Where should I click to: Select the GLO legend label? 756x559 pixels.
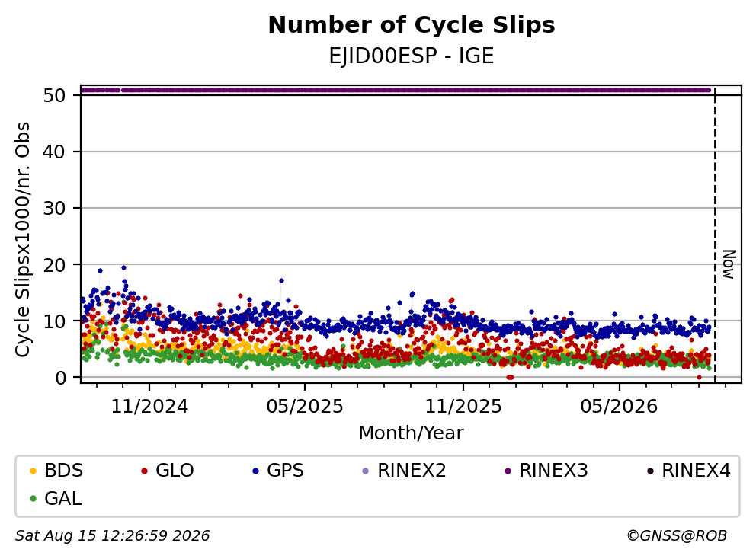175,471
